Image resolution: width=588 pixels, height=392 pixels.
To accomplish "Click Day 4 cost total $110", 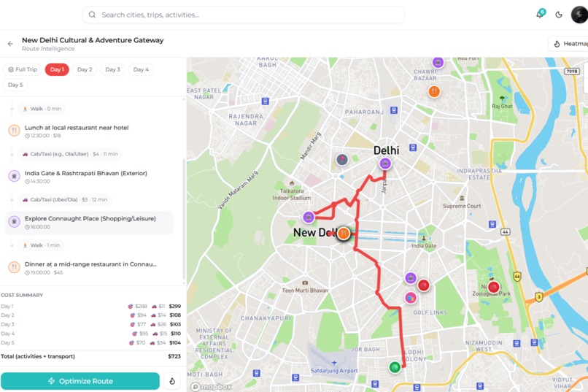I will tap(176, 334).
